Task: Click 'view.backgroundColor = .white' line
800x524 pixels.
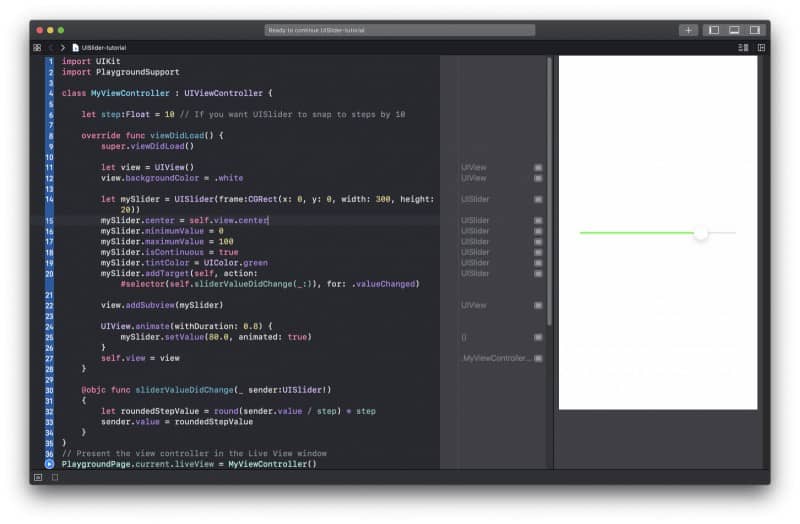Action: pos(172,178)
